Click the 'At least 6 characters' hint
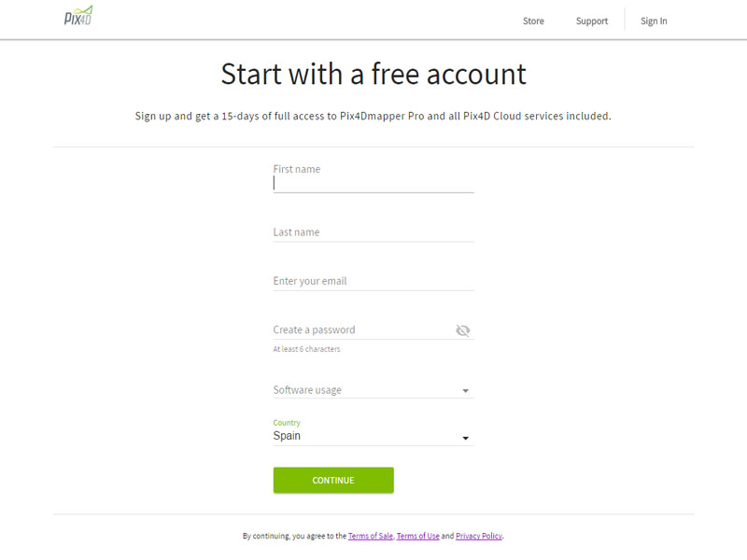 coord(306,349)
